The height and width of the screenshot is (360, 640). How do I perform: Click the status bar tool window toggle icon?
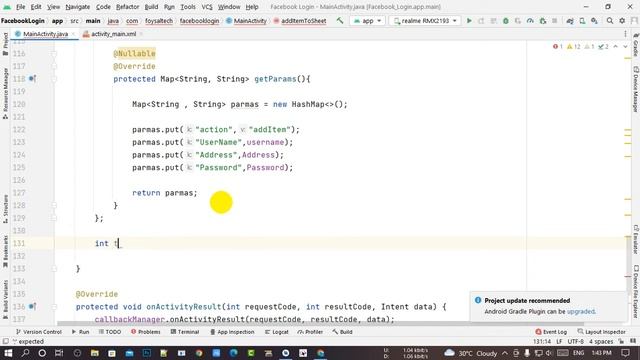coord(5,341)
